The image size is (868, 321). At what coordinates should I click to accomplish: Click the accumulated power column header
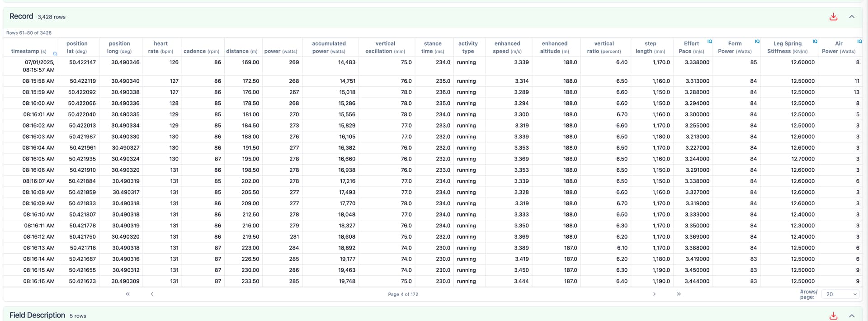point(329,47)
